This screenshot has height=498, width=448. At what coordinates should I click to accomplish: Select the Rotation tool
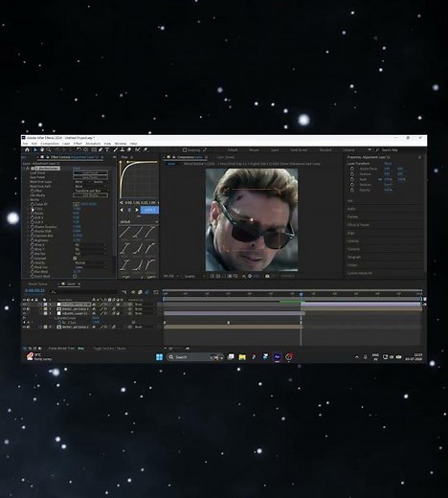pyautogui.click(x=78, y=149)
